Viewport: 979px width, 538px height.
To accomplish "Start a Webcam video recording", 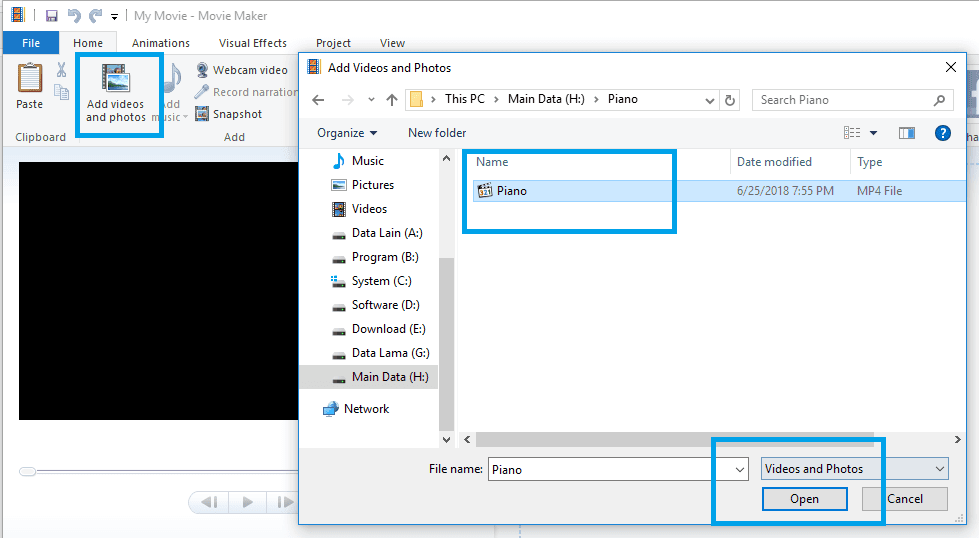I will [242, 70].
